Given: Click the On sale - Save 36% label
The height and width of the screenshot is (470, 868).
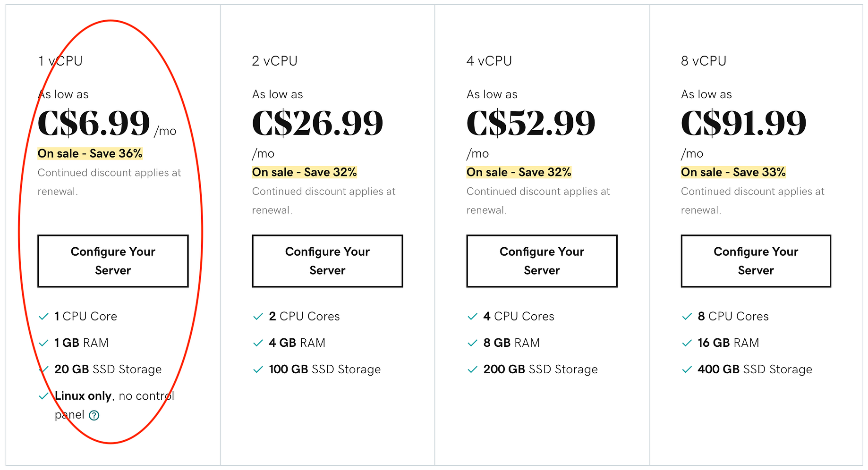Looking at the screenshot, I should pyautogui.click(x=90, y=153).
